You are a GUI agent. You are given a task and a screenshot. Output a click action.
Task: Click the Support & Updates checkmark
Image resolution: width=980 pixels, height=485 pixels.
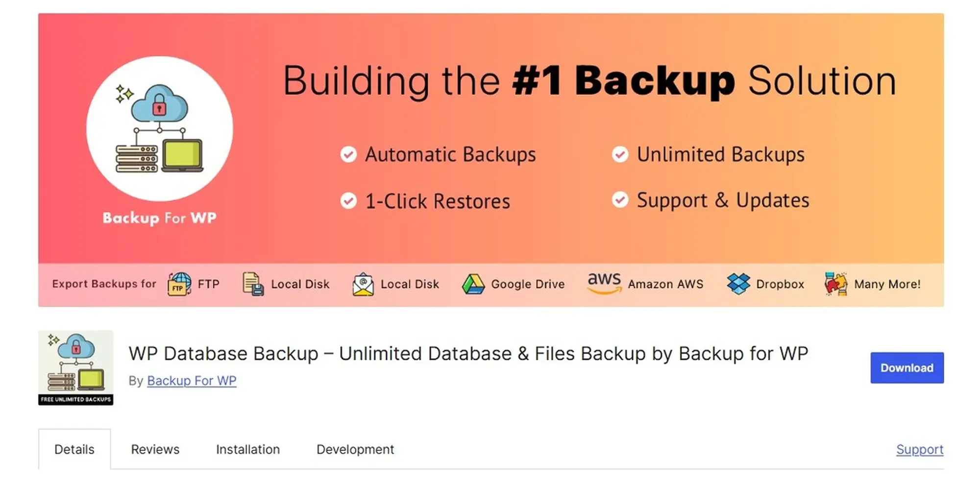(620, 200)
